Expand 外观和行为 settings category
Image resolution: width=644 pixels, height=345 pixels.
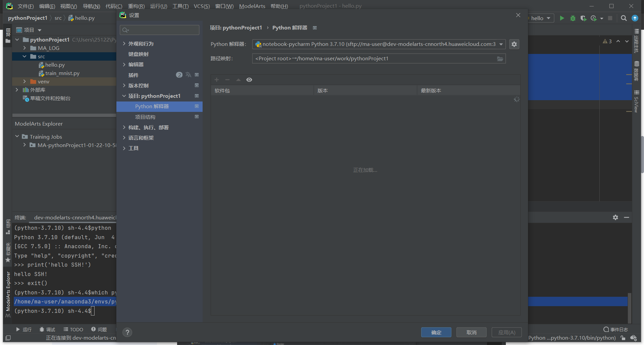(124, 44)
